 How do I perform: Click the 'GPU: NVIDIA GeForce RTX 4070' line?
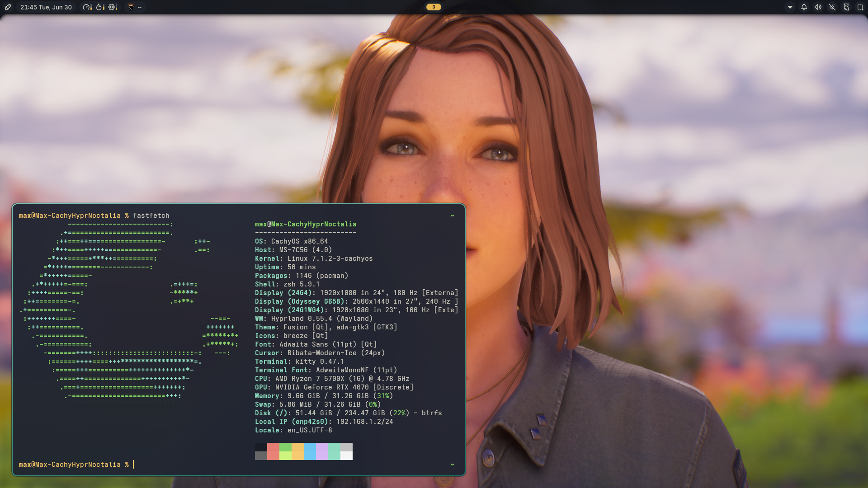334,387
